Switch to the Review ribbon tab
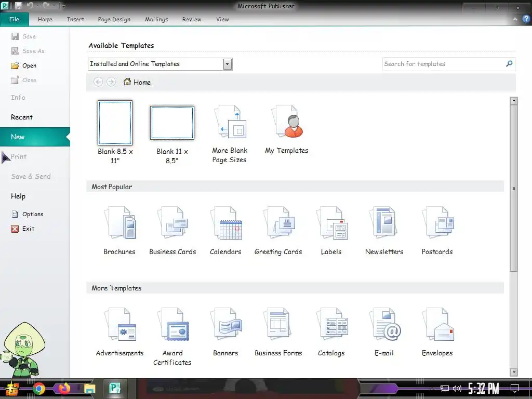This screenshot has width=532, height=399. pyautogui.click(x=192, y=19)
